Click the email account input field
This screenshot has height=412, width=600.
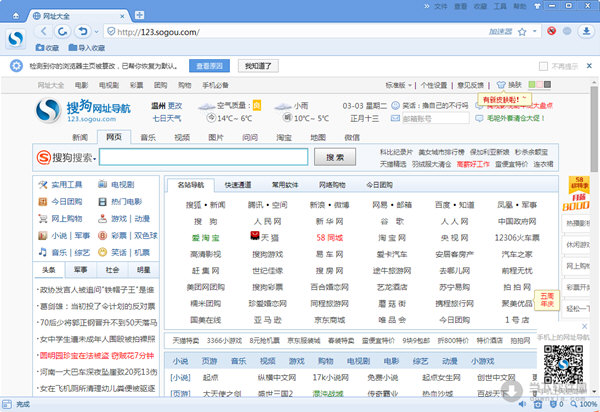click(x=435, y=119)
